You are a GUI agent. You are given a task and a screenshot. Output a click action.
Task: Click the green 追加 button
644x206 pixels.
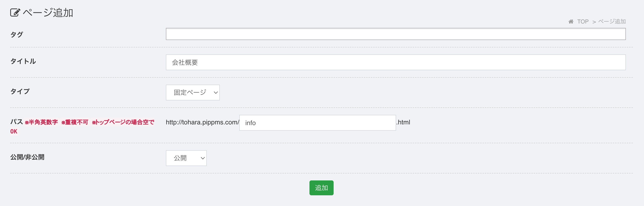pyautogui.click(x=321, y=188)
